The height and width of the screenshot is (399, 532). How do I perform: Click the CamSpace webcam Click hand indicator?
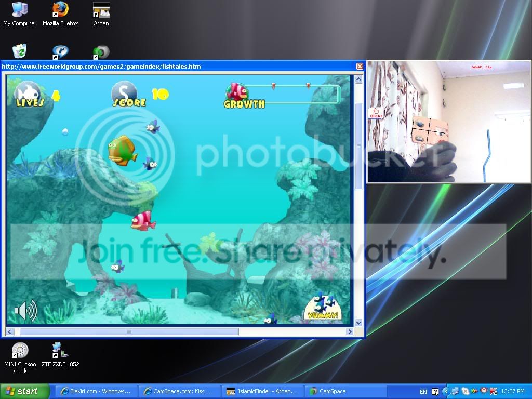(376, 113)
